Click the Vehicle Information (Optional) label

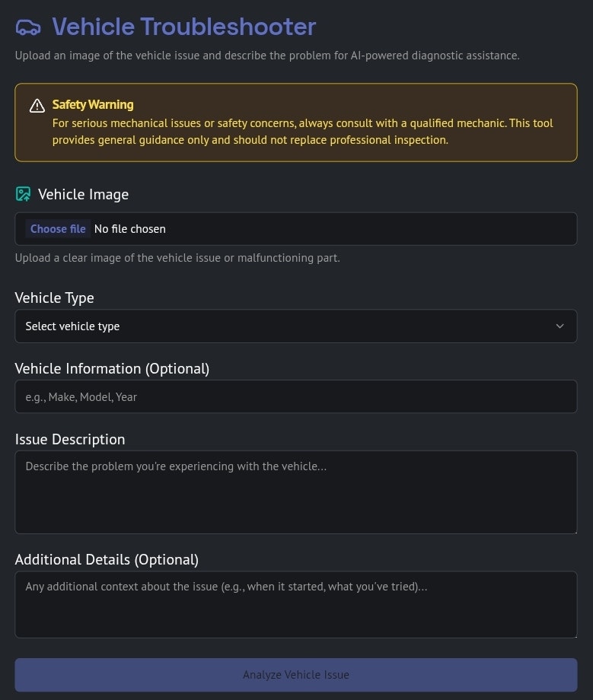[x=112, y=369]
